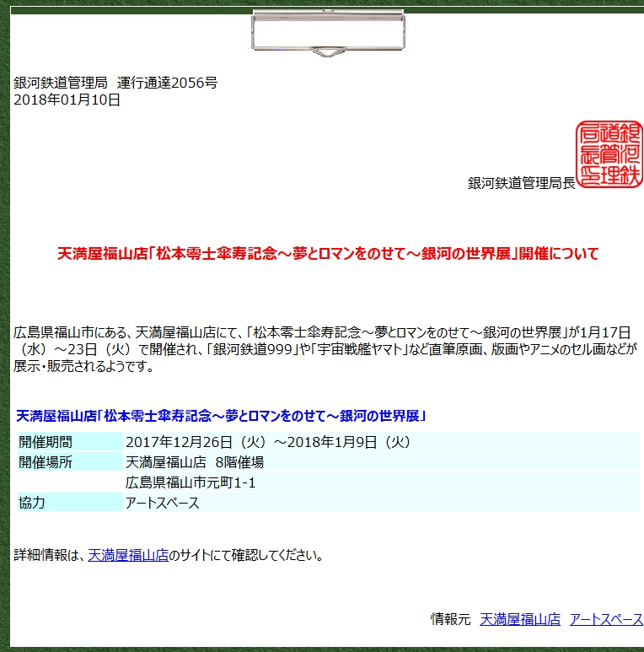Viewport: 644px width, 652px height.
Task: Click the blue subheading 天満屋福山店「松本零士傘寿記念
Action: coord(221,415)
